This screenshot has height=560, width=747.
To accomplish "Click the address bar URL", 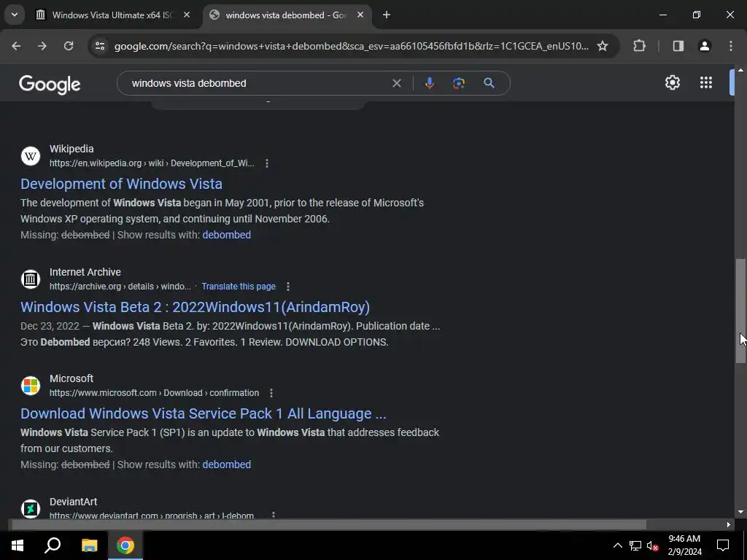I will (x=351, y=46).
